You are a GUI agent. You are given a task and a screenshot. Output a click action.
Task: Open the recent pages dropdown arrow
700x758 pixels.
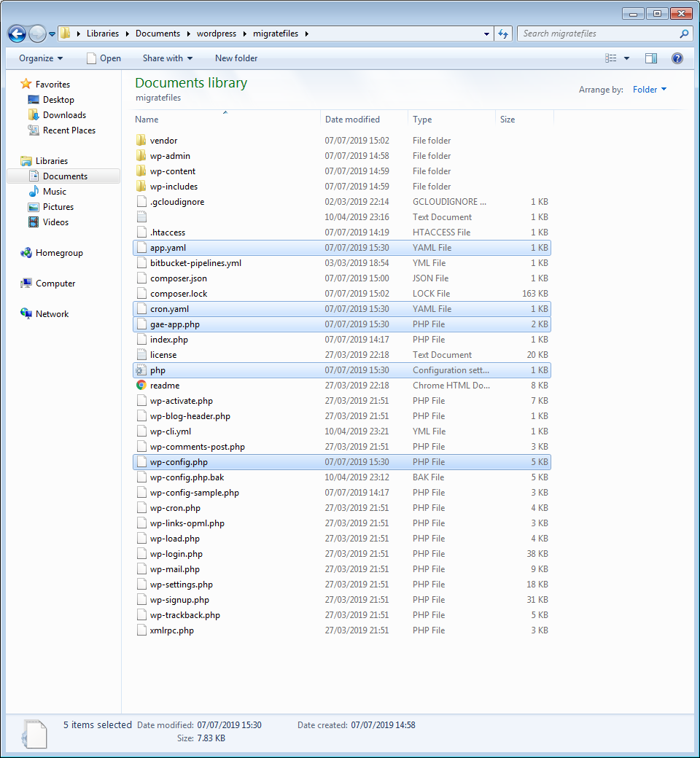coord(52,34)
